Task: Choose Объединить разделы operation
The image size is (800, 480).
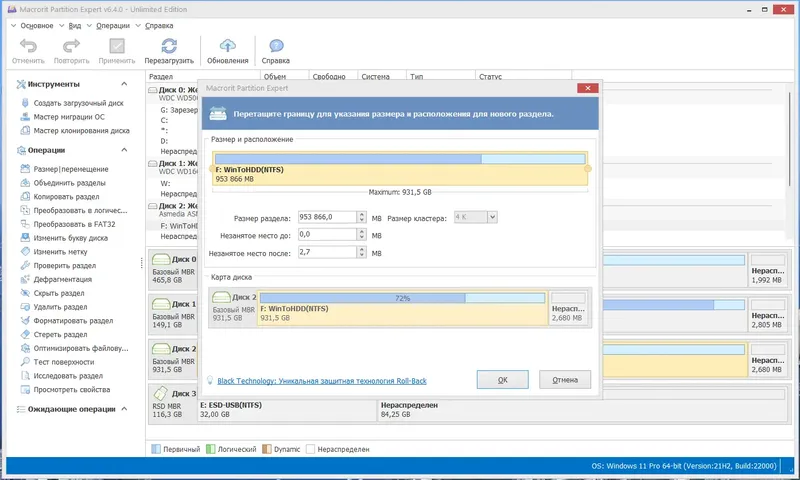Action: pyautogui.click(x=69, y=183)
